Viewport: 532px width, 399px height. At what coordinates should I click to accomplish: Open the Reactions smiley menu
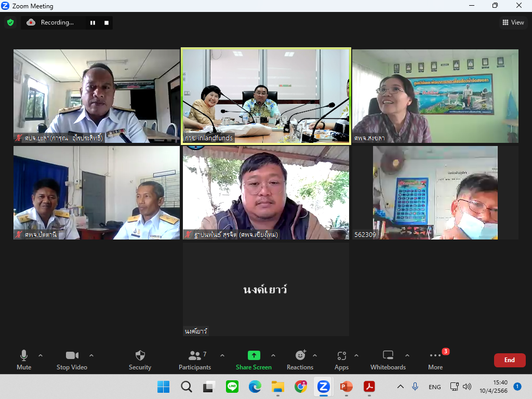point(300,360)
